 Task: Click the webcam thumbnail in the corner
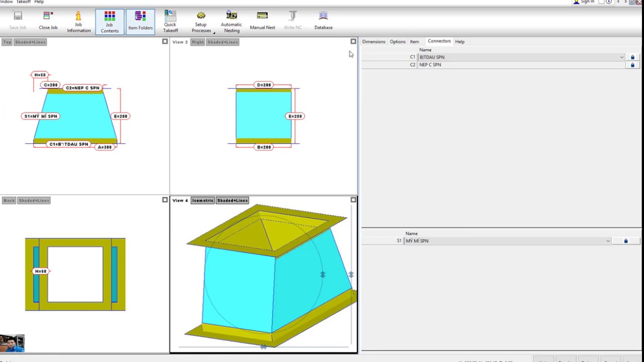[12, 343]
